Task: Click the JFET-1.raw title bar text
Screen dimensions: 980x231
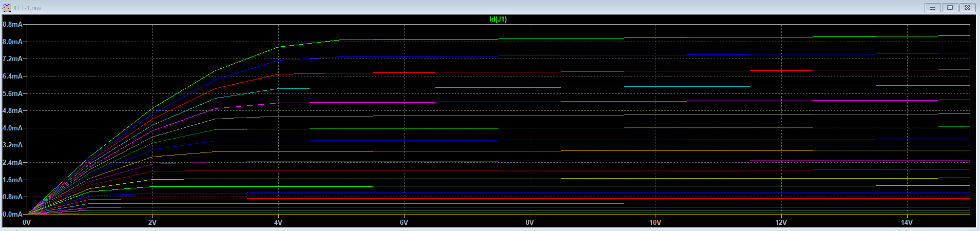Action: click(x=28, y=8)
